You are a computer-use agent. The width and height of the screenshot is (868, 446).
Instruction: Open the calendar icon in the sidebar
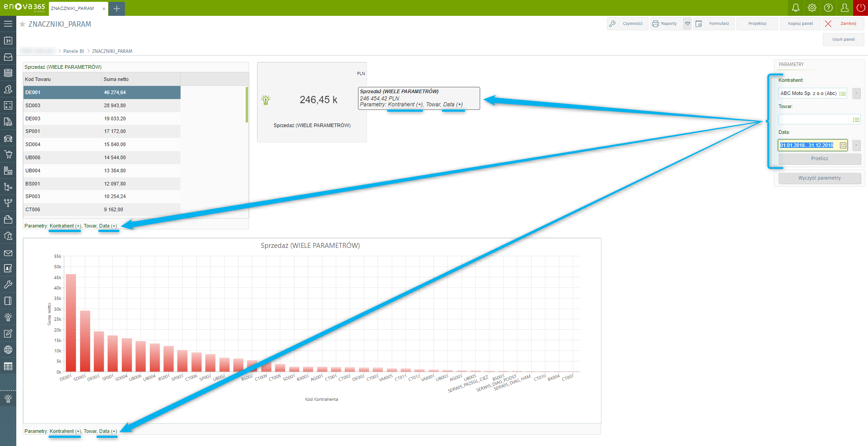(8, 40)
